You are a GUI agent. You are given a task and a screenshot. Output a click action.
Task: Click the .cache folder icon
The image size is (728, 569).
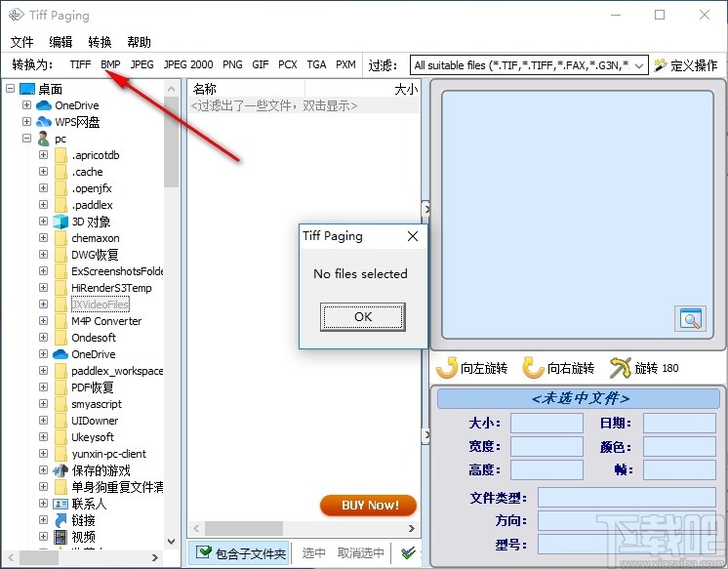(x=61, y=172)
